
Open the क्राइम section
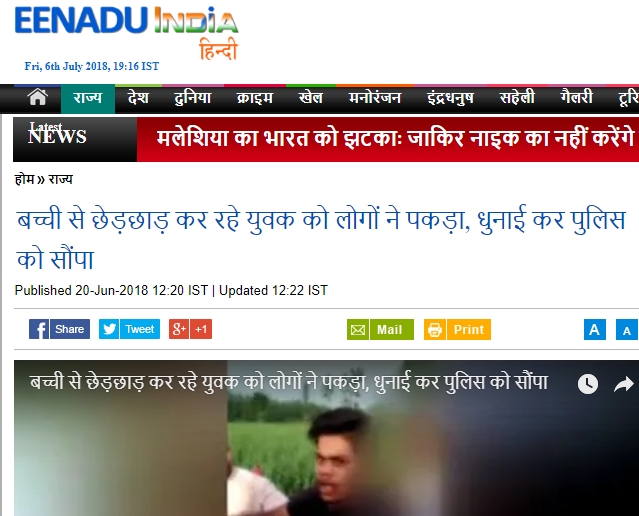pyautogui.click(x=255, y=98)
